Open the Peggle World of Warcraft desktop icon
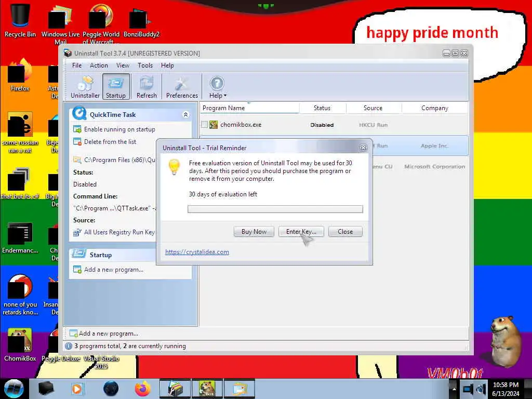The image size is (532, 399). (x=101, y=24)
